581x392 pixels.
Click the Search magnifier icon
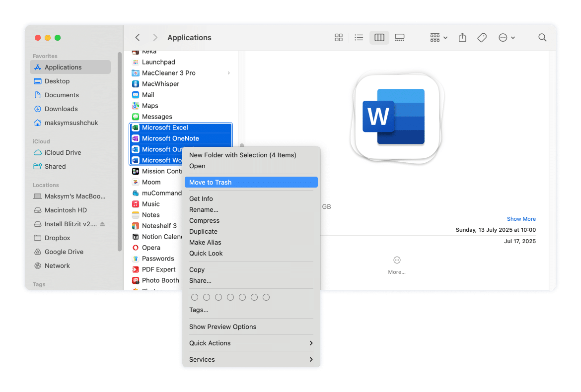click(x=542, y=37)
